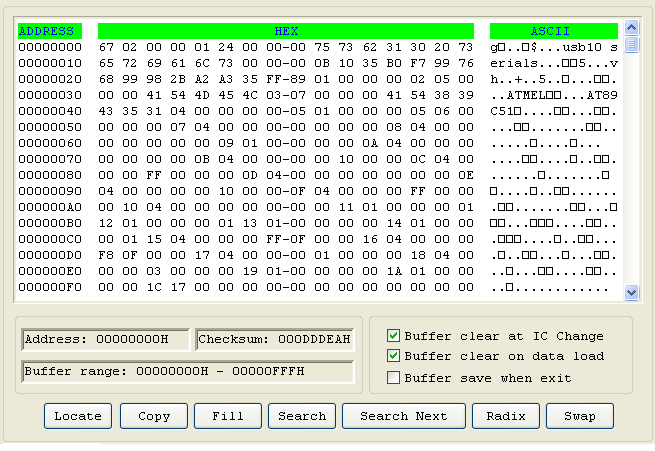Select address row 00000060

tap(50, 143)
